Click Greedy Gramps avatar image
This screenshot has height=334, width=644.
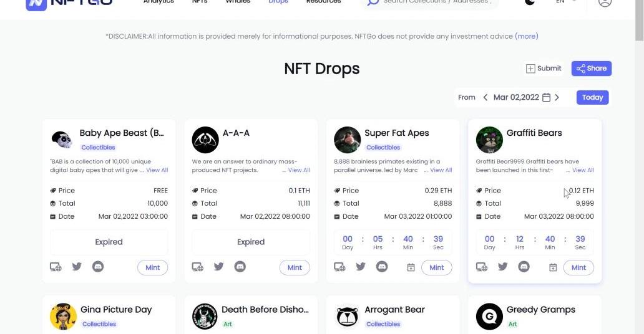(489, 317)
